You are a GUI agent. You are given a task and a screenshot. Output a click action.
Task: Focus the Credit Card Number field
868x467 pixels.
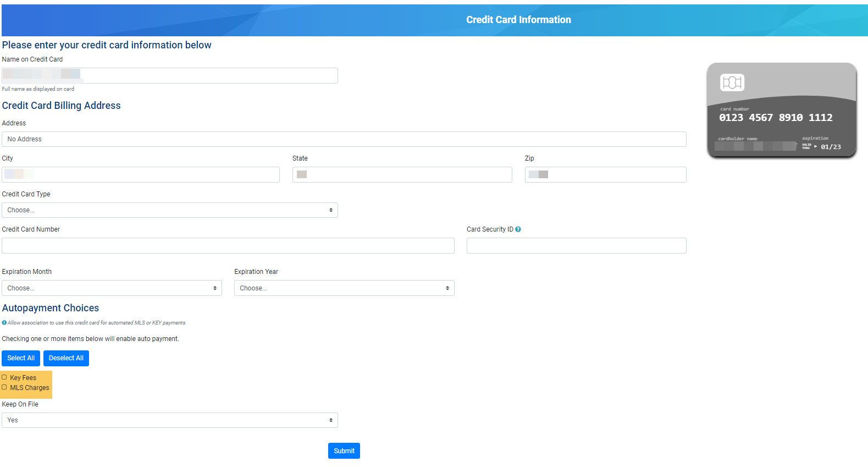pos(228,246)
